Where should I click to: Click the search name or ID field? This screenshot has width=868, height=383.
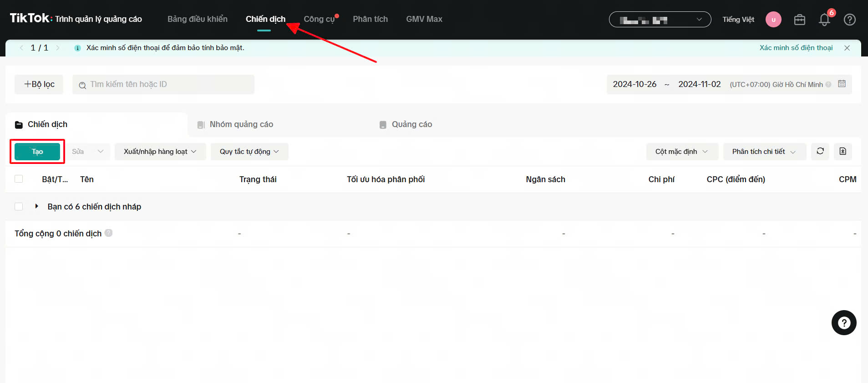point(163,84)
